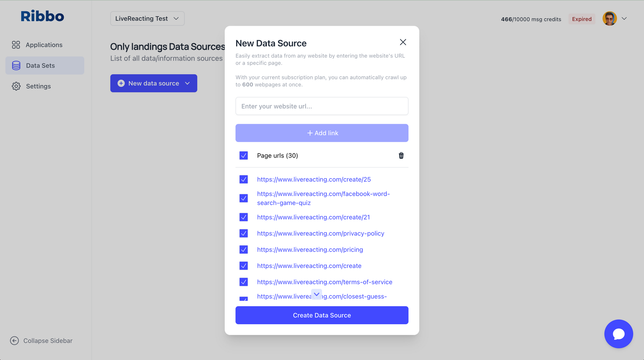Click the user avatar picture
Viewport: 644px width, 360px height.
pos(610,19)
